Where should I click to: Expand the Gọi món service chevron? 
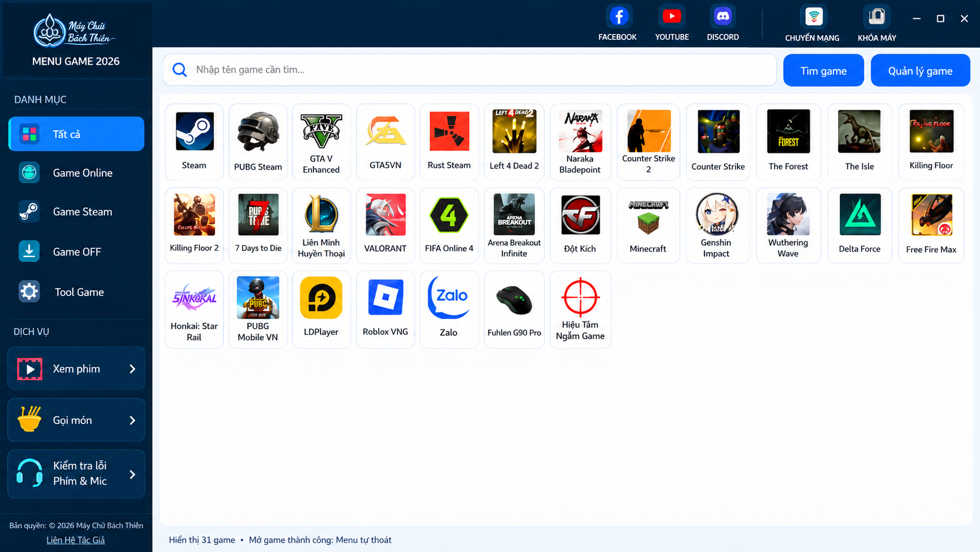click(132, 420)
